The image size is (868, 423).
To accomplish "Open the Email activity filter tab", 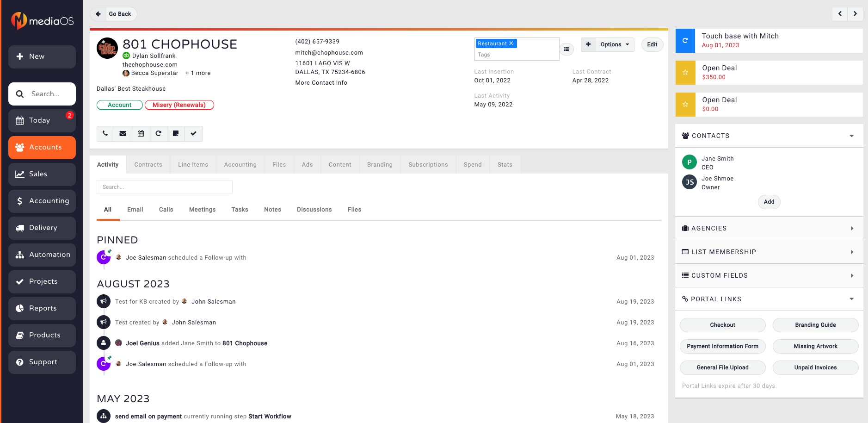I will pos(135,209).
